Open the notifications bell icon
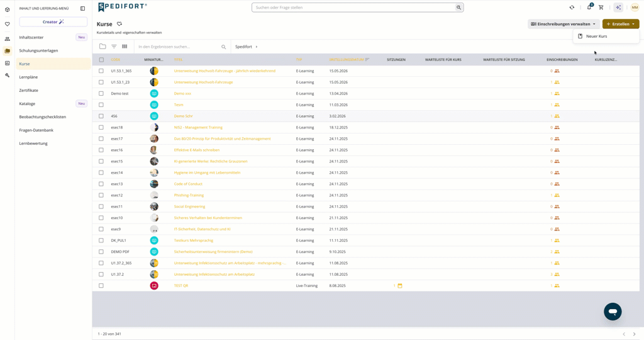 [x=589, y=8]
